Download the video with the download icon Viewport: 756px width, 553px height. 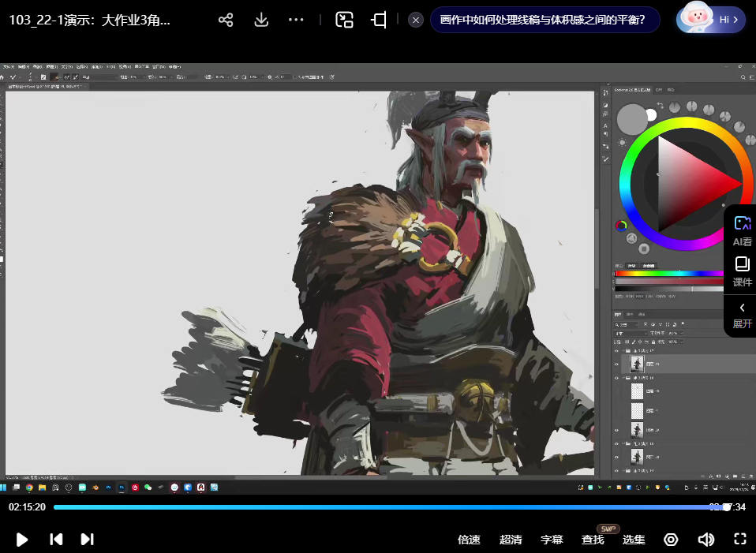[261, 20]
